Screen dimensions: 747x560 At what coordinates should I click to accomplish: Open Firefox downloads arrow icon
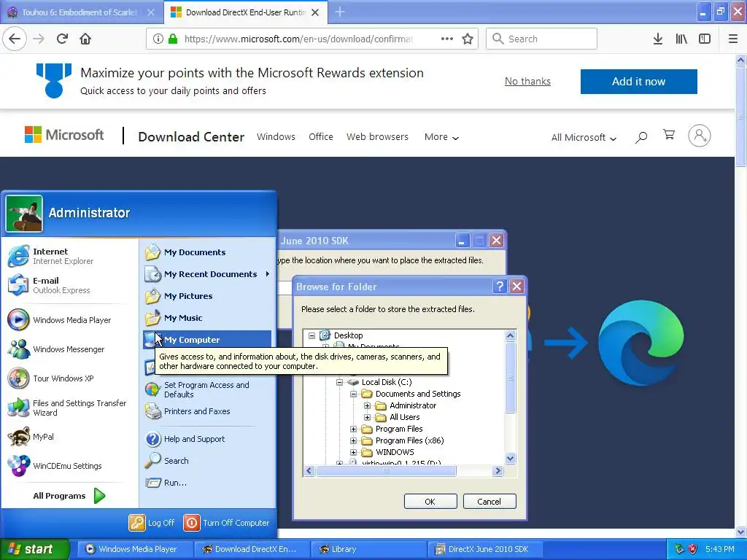point(658,39)
